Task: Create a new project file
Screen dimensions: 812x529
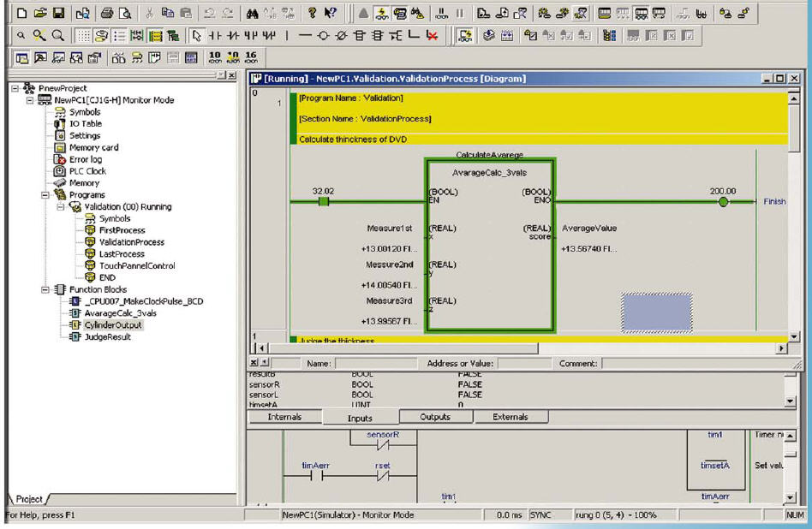Action: [21, 13]
